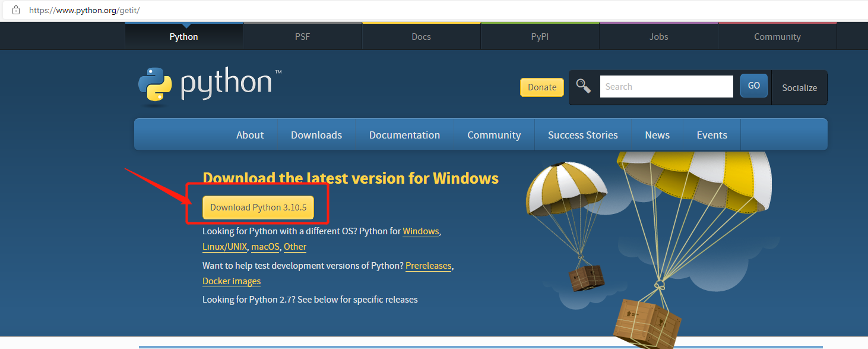
Task: Open the Python top tab
Action: click(x=184, y=36)
